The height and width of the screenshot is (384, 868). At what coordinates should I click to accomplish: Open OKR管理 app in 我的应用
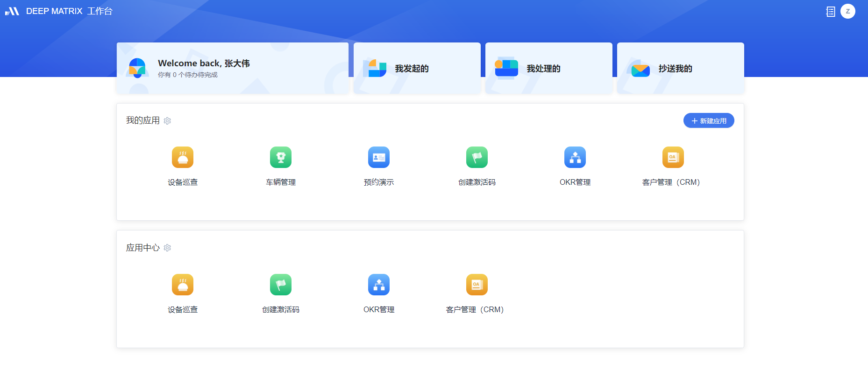click(x=575, y=157)
